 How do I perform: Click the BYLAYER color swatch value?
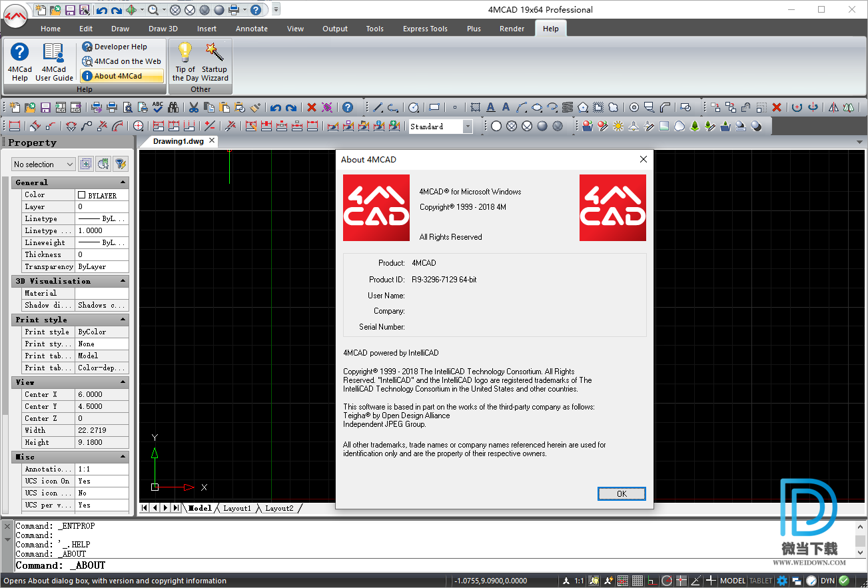tap(102, 195)
